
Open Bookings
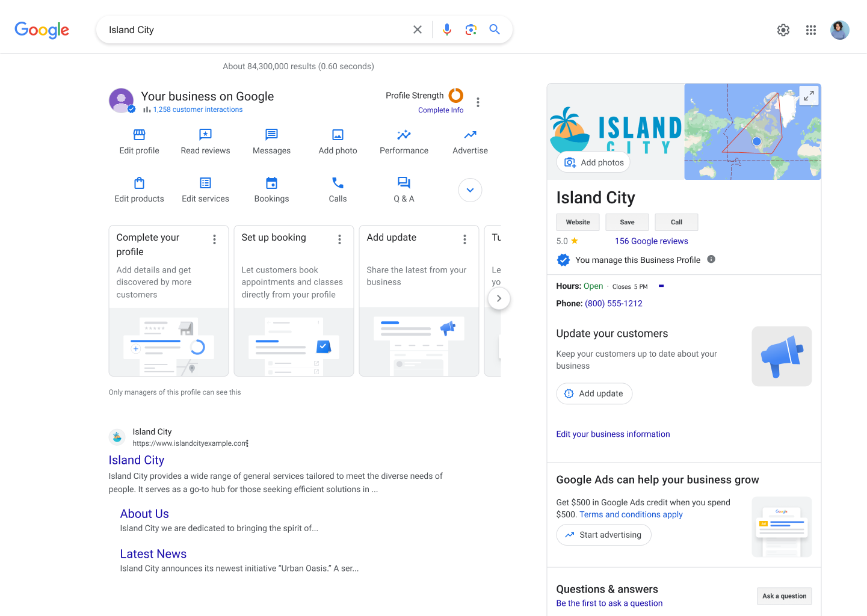[x=271, y=190]
